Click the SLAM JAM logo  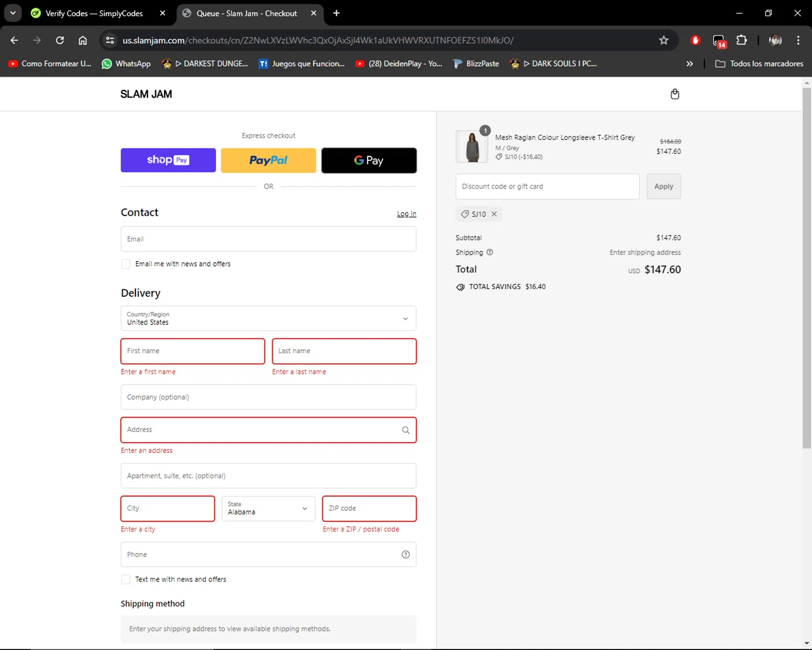tap(146, 94)
